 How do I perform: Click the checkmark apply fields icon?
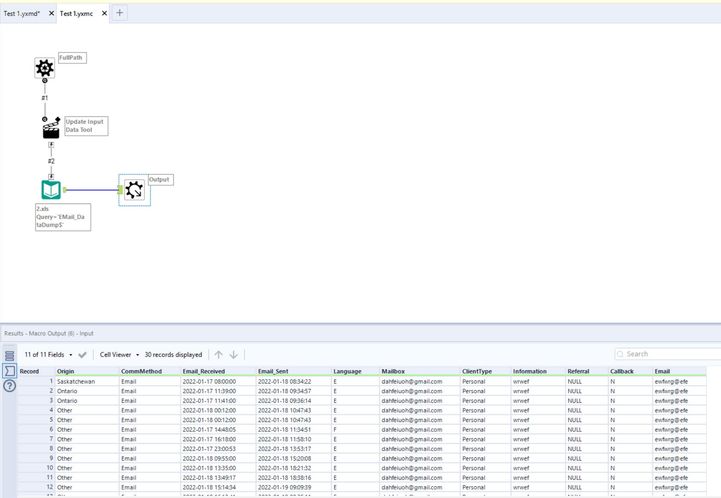point(82,355)
